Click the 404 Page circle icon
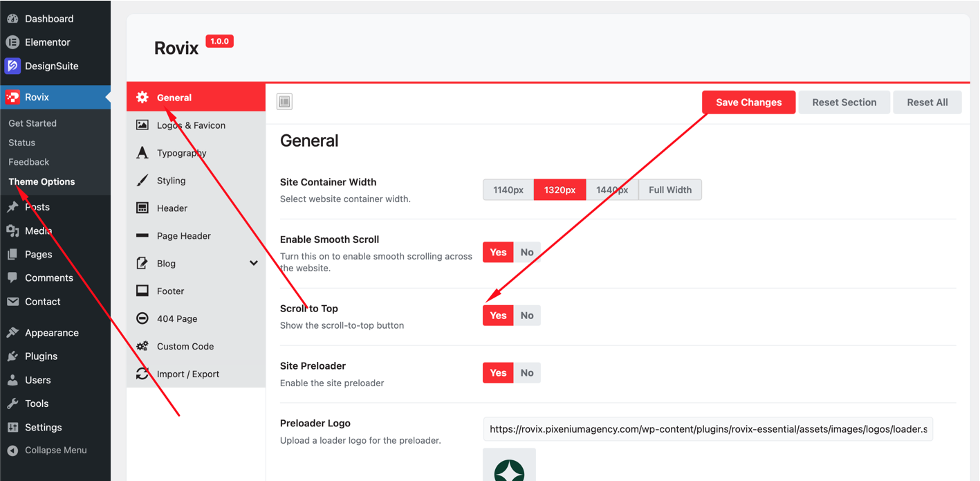This screenshot has height=481, width=980. 142,318
